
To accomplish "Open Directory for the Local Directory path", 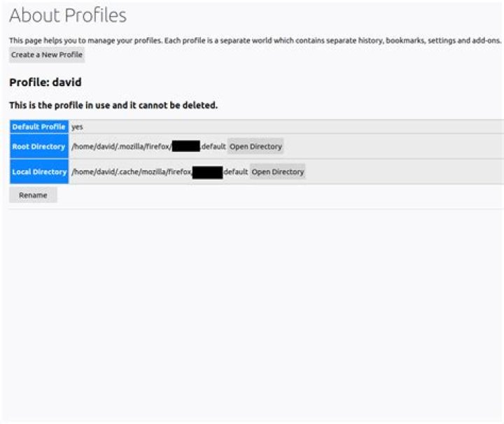I will coord(278,172).
